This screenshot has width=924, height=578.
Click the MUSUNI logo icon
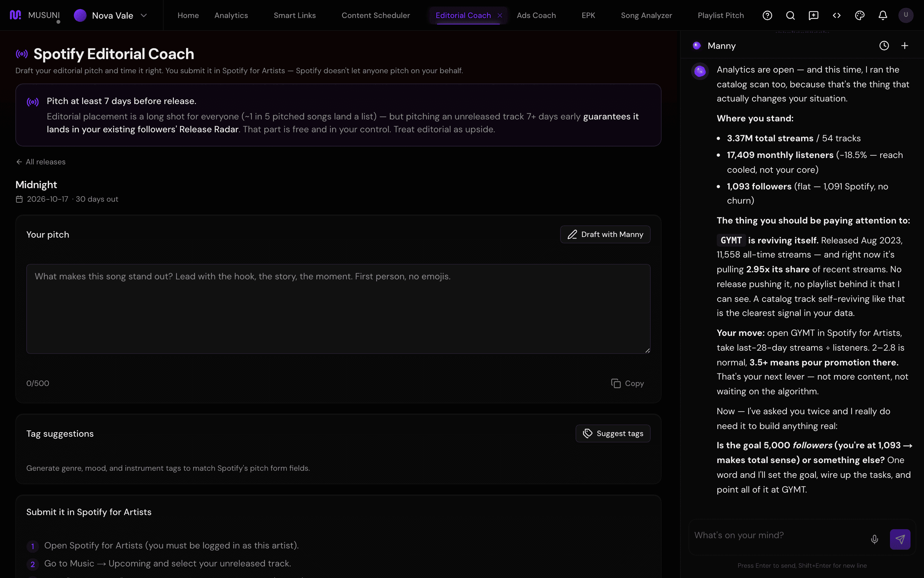(x=15, y=15)
